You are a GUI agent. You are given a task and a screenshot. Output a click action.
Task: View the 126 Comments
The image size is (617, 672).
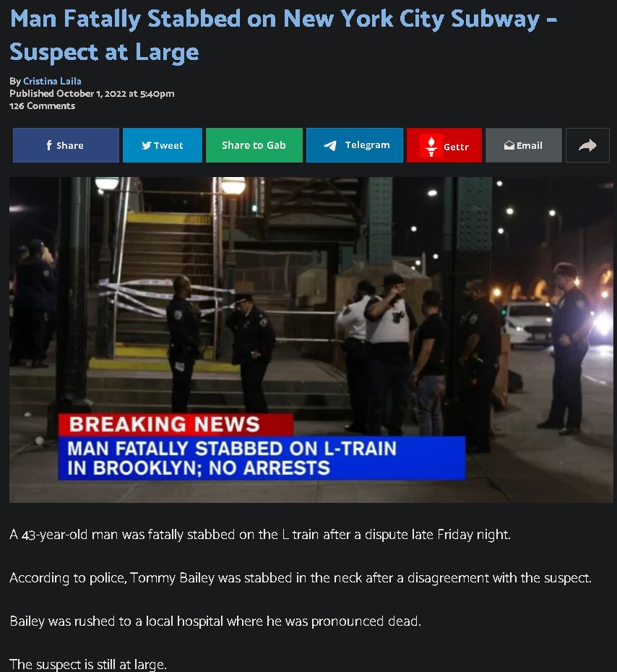pyautogui.click(x=43, y=105)
